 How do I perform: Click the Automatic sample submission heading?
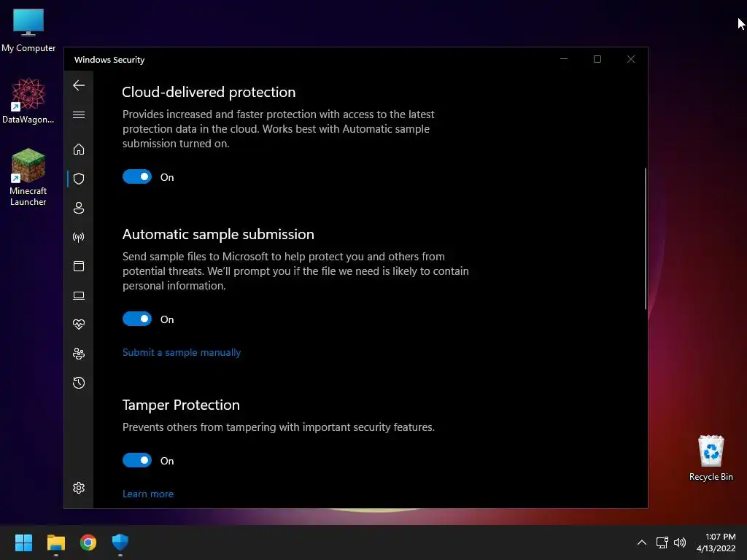(x=218, y=234)
